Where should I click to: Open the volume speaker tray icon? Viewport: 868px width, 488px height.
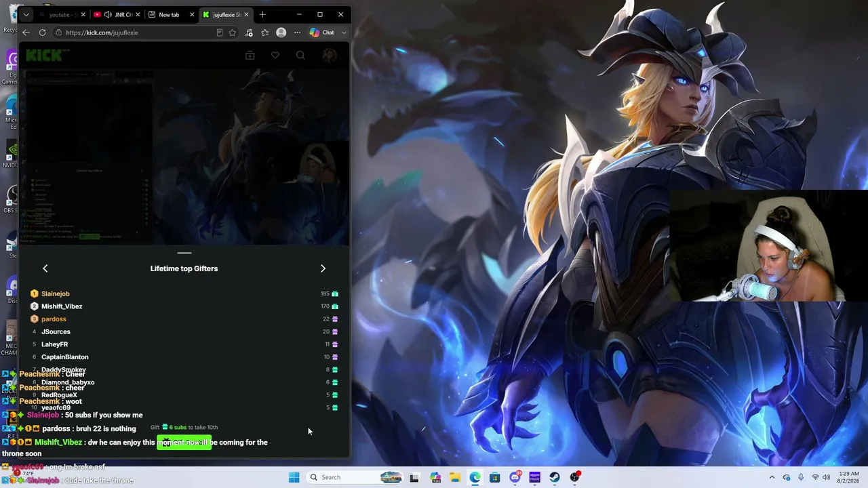tap(826, 477)
